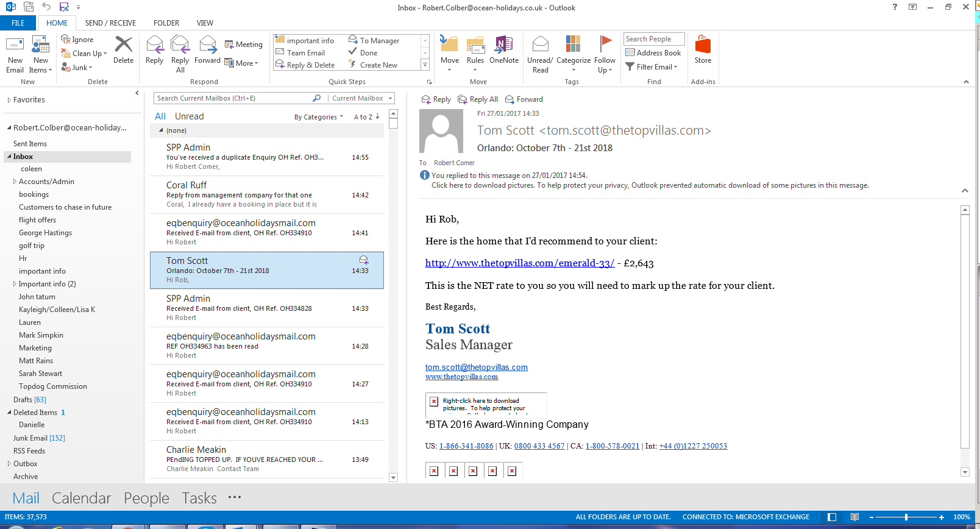Open the Follow Up flag menu
Image resolution: width=980 pixels, height=529 pixels.
[605, 54]
